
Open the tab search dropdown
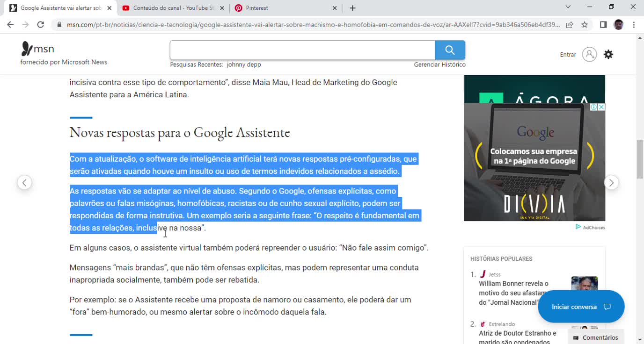click(568, 7)
